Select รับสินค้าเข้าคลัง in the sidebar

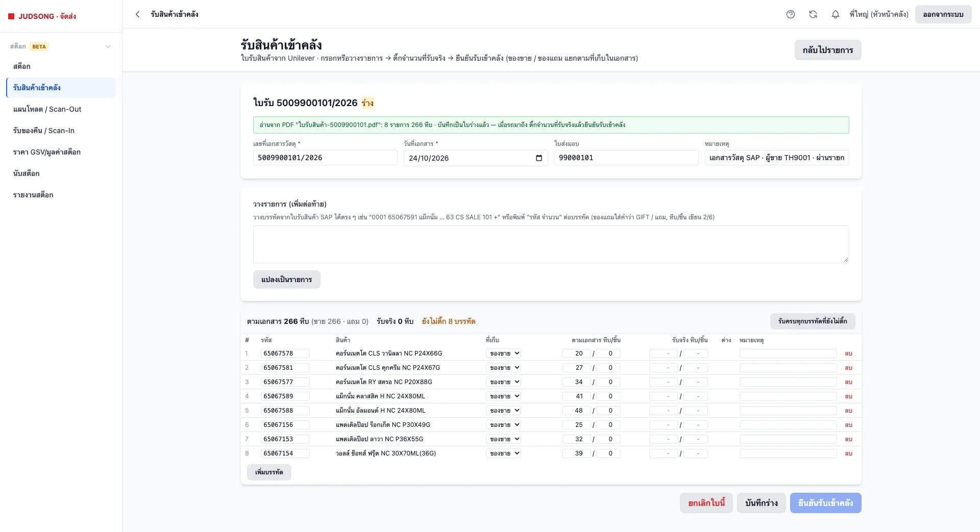pos(61,88)
